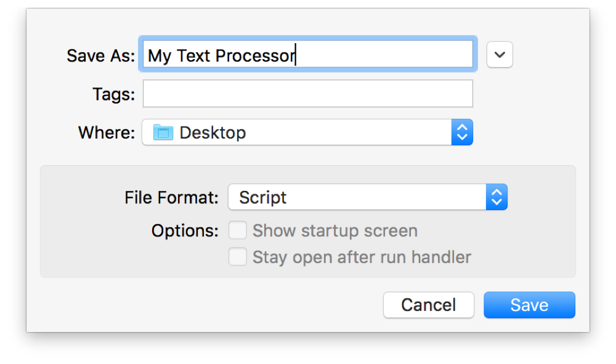Screen dimensions: 616x364
Task: Open the File Format dropdown showing Script
Action: 368,197
